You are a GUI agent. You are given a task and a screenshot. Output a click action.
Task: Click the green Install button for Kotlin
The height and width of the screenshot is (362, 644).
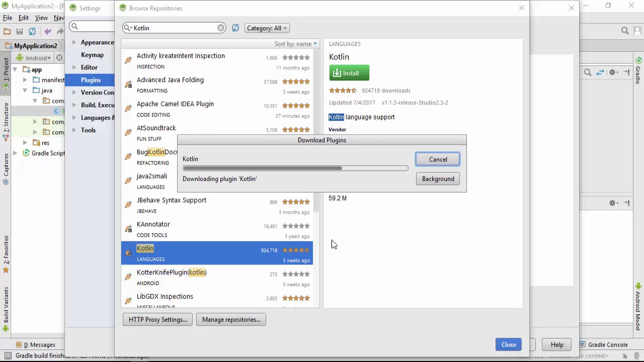349,73
